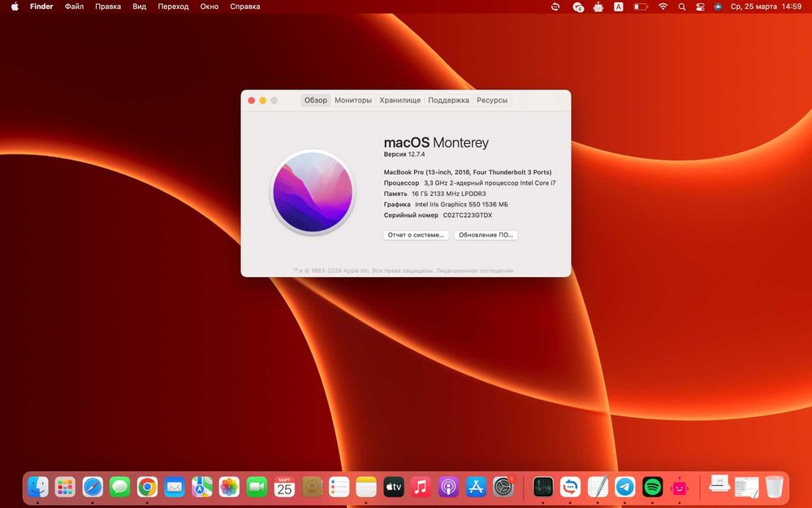Open the Справка menu
812x508 pixels.
pos(245,7)
